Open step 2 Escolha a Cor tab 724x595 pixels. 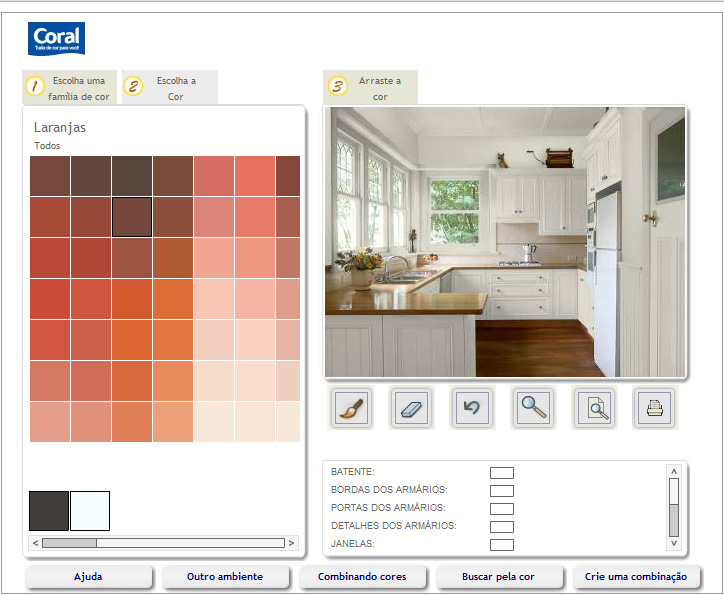[170, 88]
